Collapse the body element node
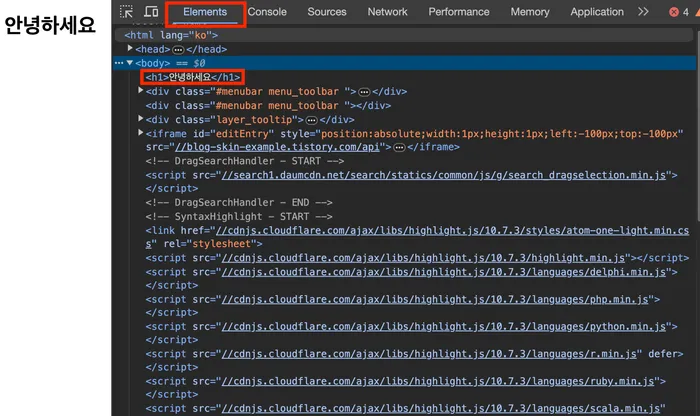This screenshot has height=416, width=700. click(x=129, y=62)
